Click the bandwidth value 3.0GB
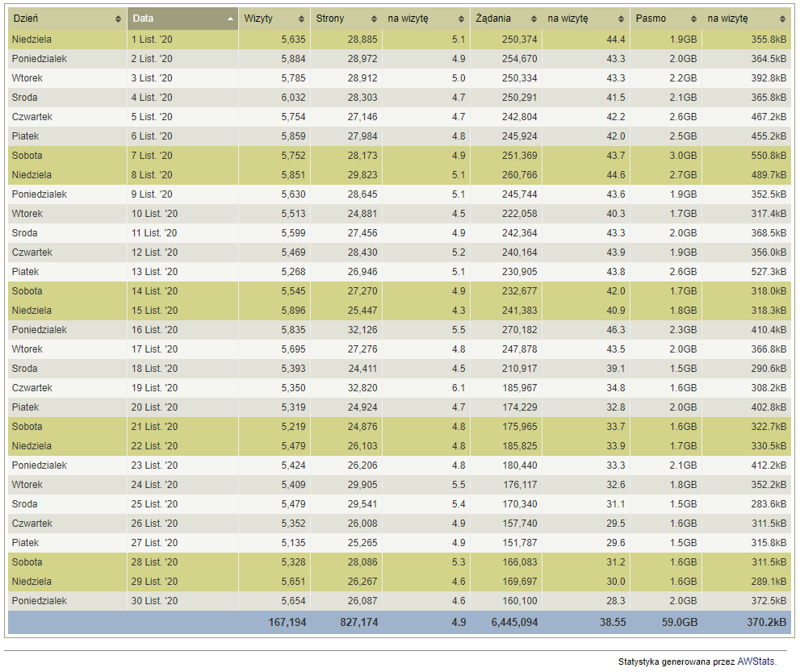800x672 pixels. [683, 156]
